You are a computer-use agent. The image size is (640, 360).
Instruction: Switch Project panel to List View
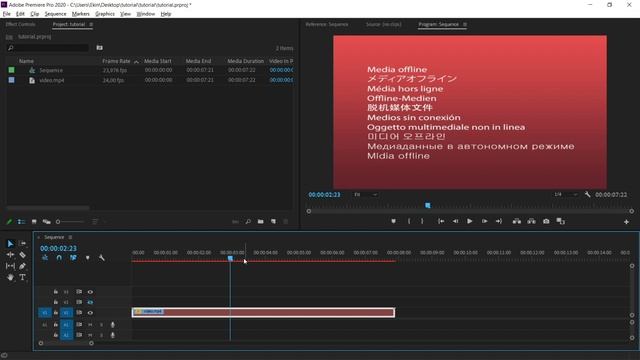pyautogui.click(x=21, y=222)
